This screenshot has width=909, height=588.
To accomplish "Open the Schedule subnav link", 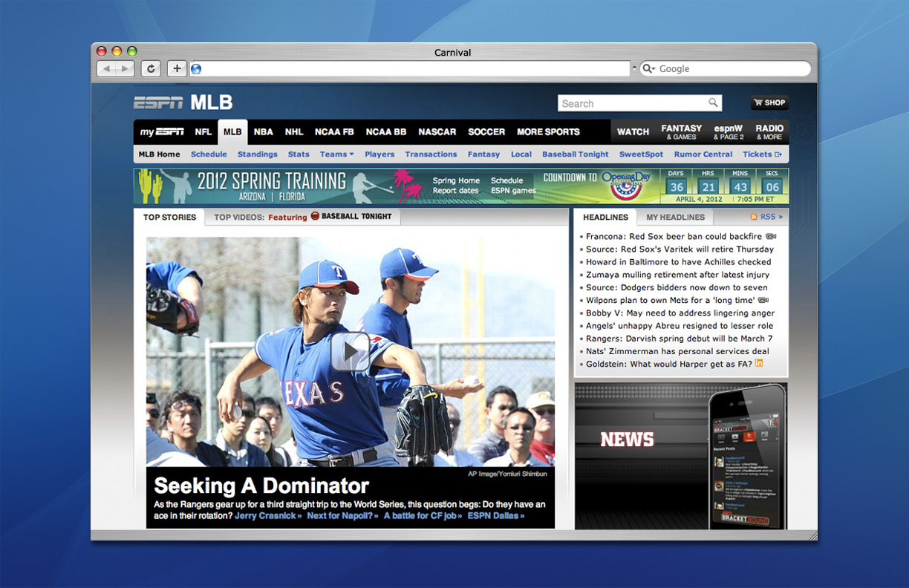I will 209,154.
